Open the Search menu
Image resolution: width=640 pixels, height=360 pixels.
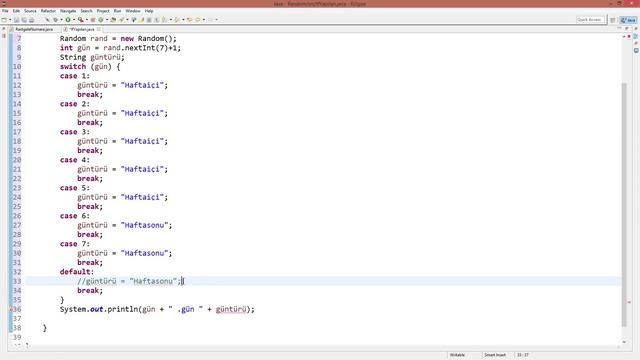(x=86, y=11)
